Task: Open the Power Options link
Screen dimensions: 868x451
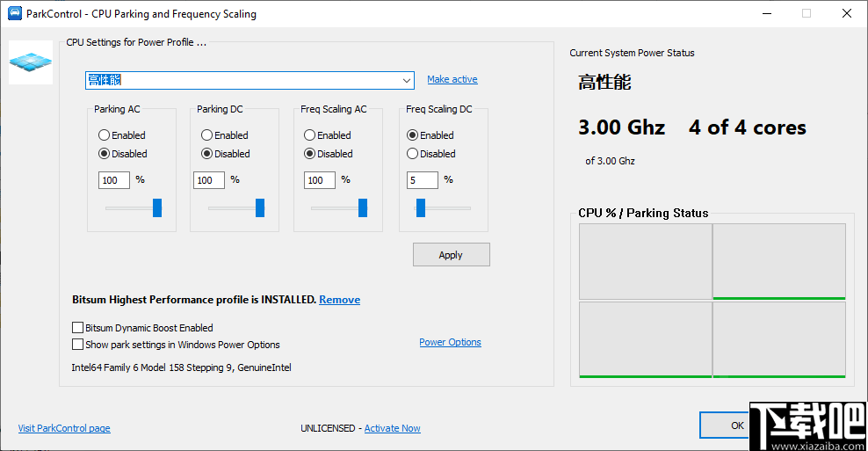Action: (x=450, y=342)
